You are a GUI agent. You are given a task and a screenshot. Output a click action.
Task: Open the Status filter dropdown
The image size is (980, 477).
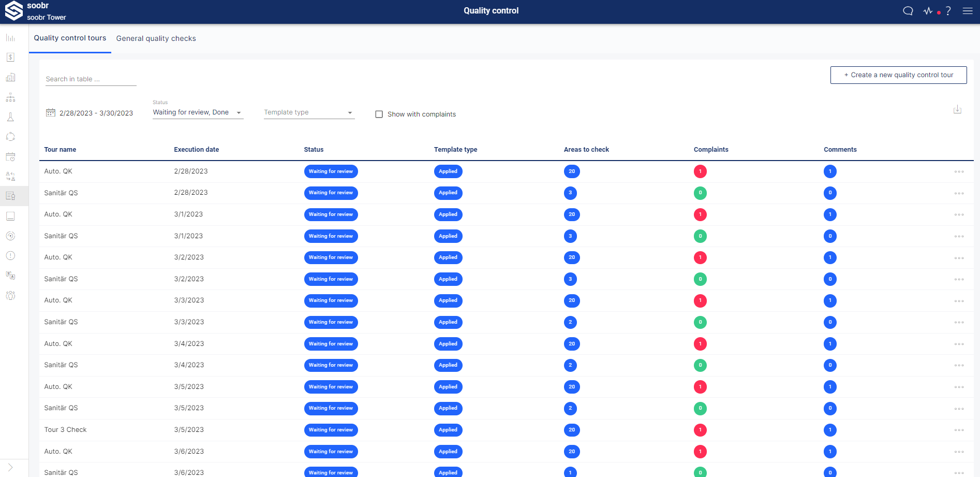click(x=198, y=112)
